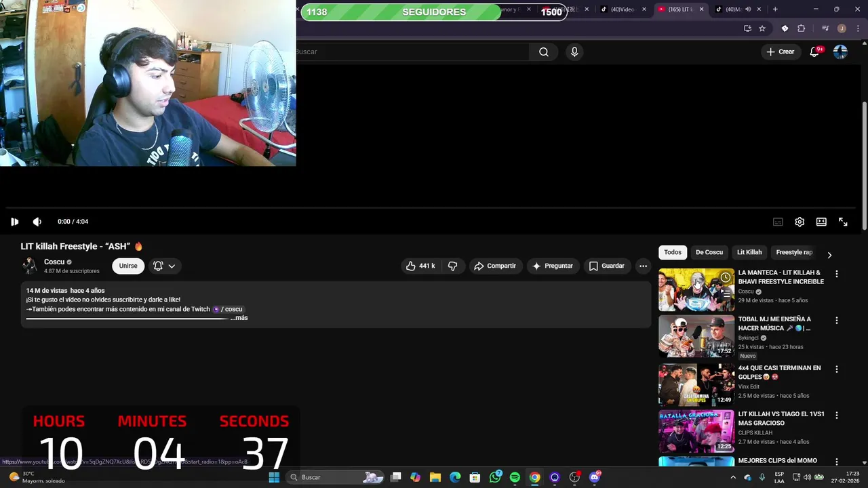The image size is (868, 488).
Task: Toggle subtitles/captions in the player
Action: tap(778, 222)
